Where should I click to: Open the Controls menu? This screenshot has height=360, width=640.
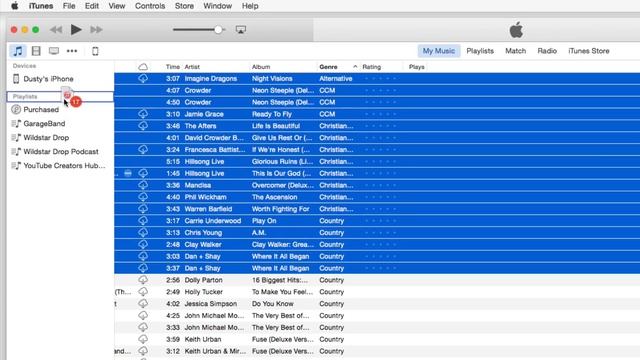point(150,6)
